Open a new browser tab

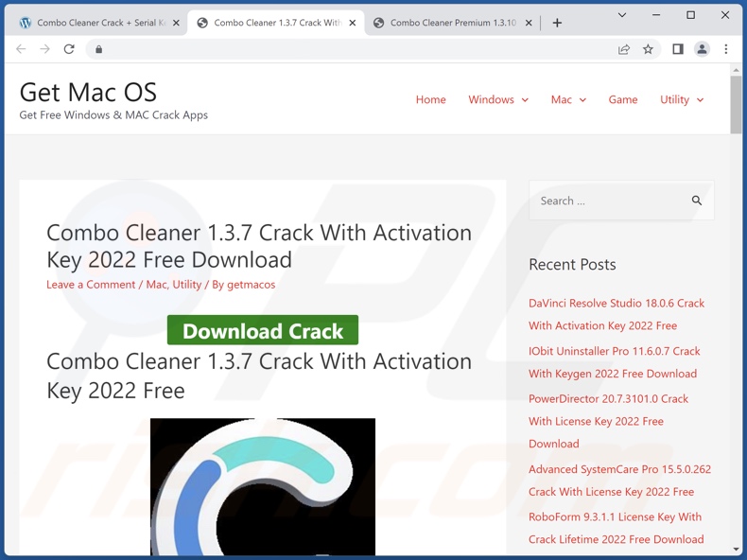(557, 23)
